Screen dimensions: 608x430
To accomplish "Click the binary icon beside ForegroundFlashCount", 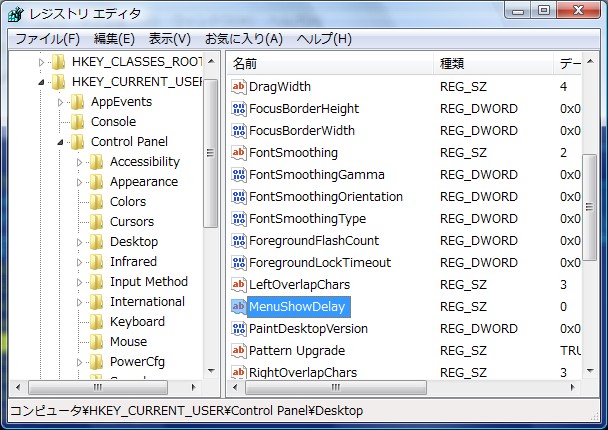I will [238, 241].
